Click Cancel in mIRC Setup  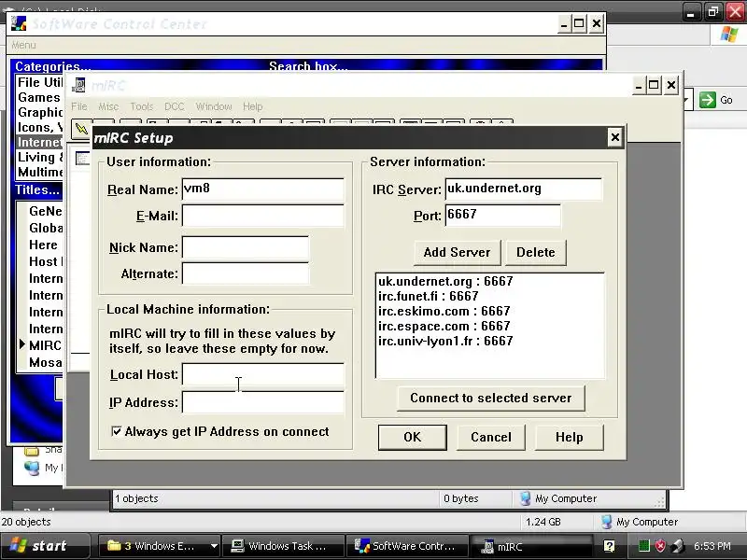pyautogui.click(x=491, y=437)
